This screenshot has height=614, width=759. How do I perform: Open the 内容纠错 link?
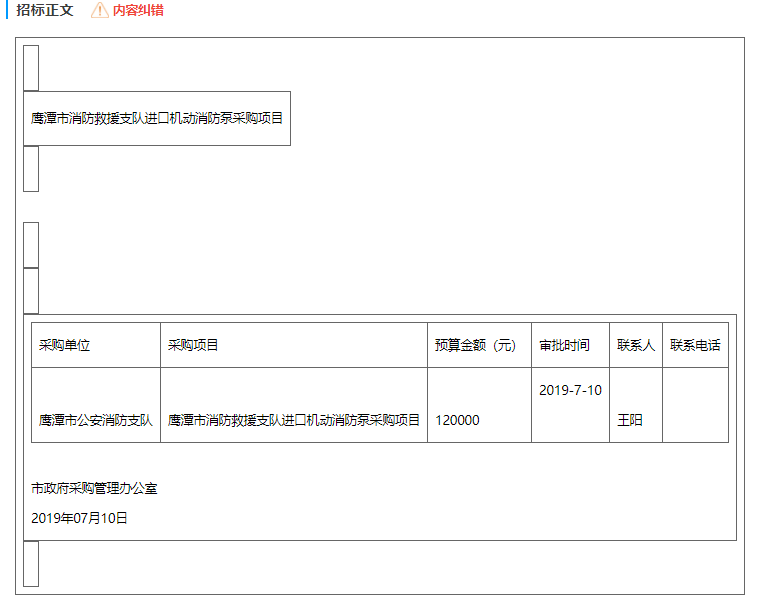(x=138, y=10)
